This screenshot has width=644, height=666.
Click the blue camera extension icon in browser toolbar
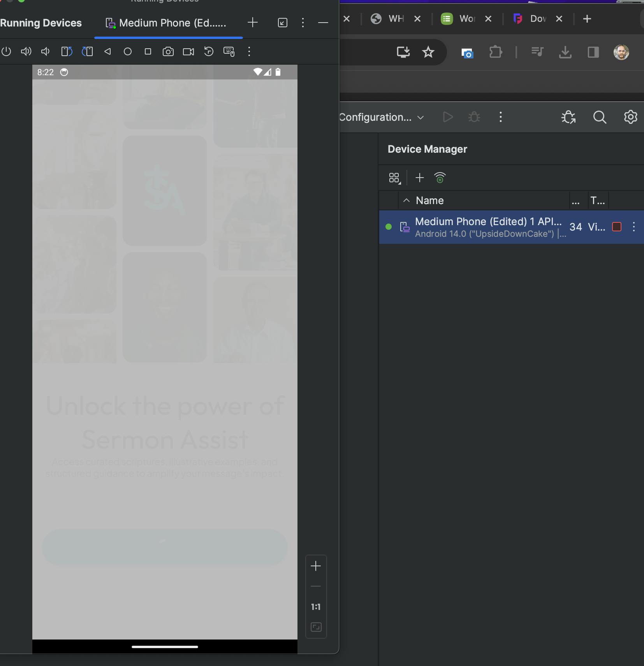(x=467, y=53)
